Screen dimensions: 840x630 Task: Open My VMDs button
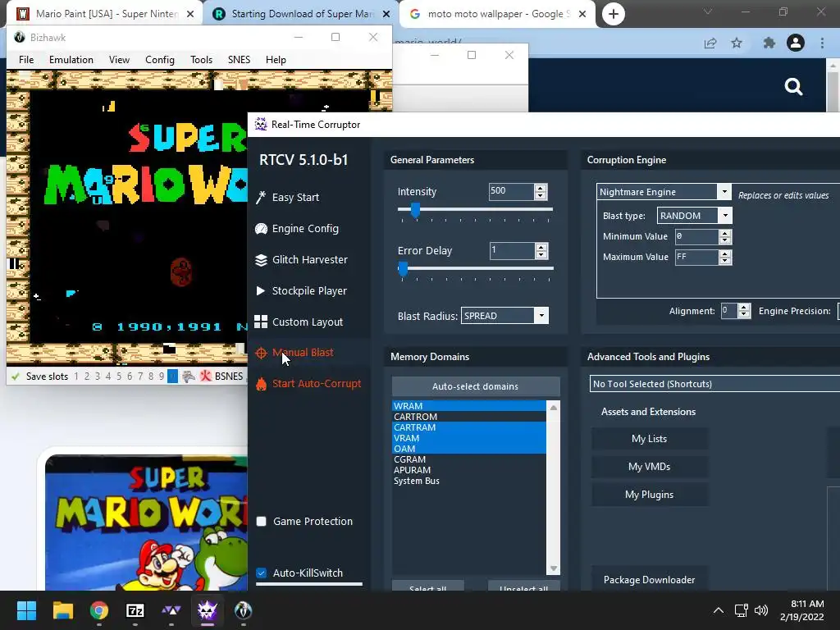pyautogui.click(x=650, y=467)
